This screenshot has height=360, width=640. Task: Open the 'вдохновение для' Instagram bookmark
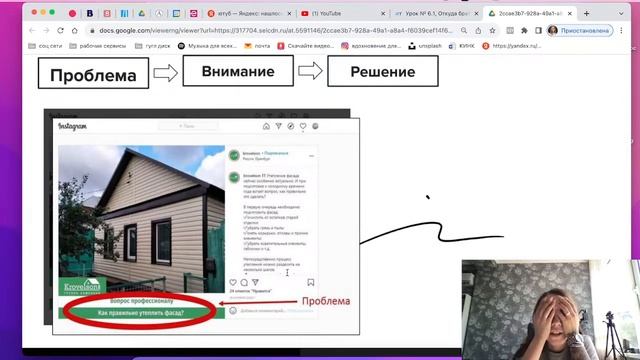pyautogui.click(x=371, y=46)
